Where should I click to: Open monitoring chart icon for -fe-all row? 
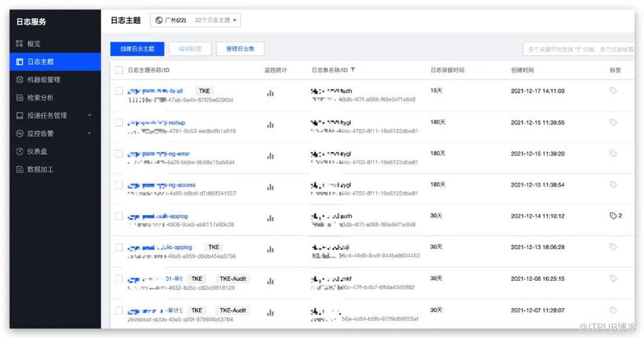tap(270, 93)
